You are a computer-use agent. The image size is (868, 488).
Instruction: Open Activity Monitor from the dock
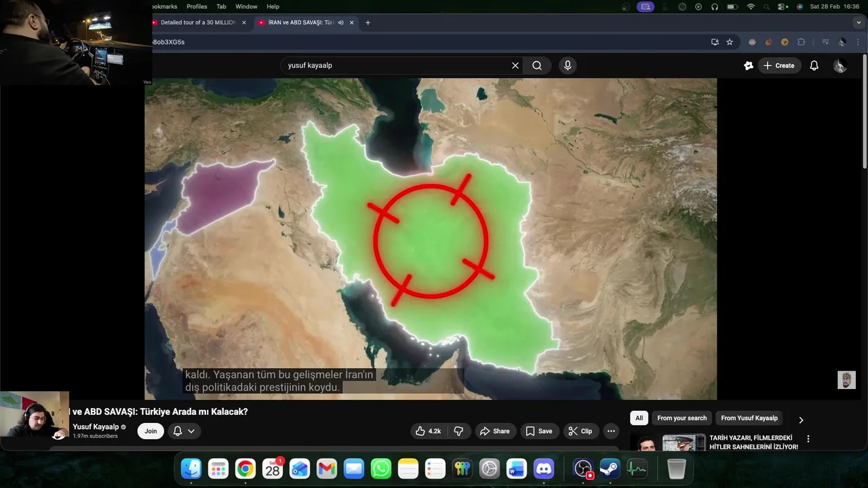coord(637,468)
